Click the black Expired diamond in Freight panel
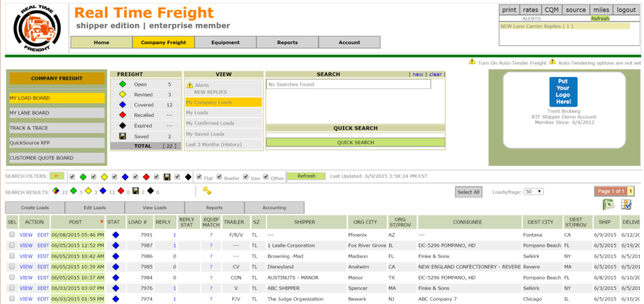 coord(122,125)
